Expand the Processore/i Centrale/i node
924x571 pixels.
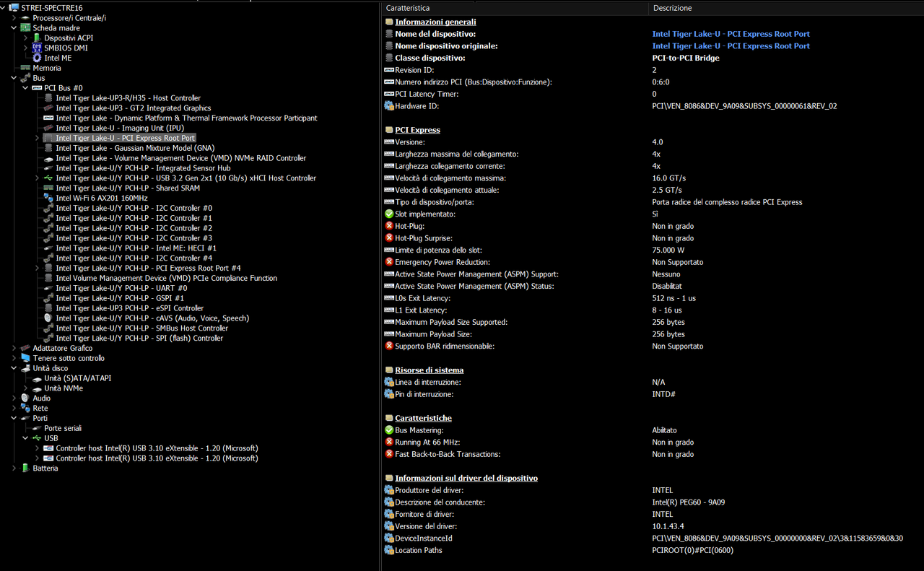coord(14,17)
